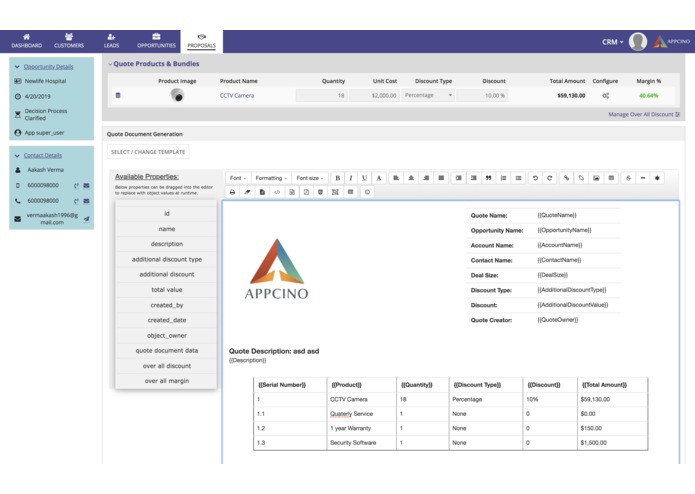The image size is (695, 494).
Task: Click the Appcino logo in header
Action: click(x=671, y=42)
